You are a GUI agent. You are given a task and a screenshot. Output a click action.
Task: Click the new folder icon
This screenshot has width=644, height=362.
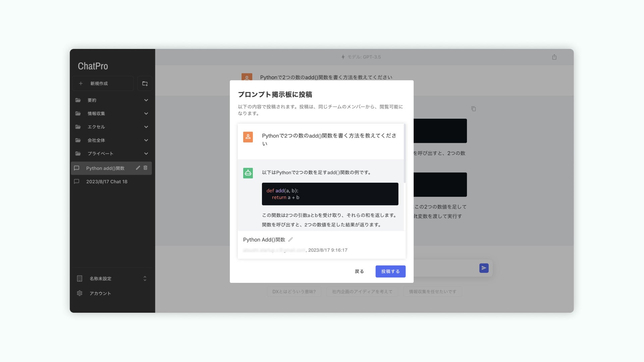[145, 83]
